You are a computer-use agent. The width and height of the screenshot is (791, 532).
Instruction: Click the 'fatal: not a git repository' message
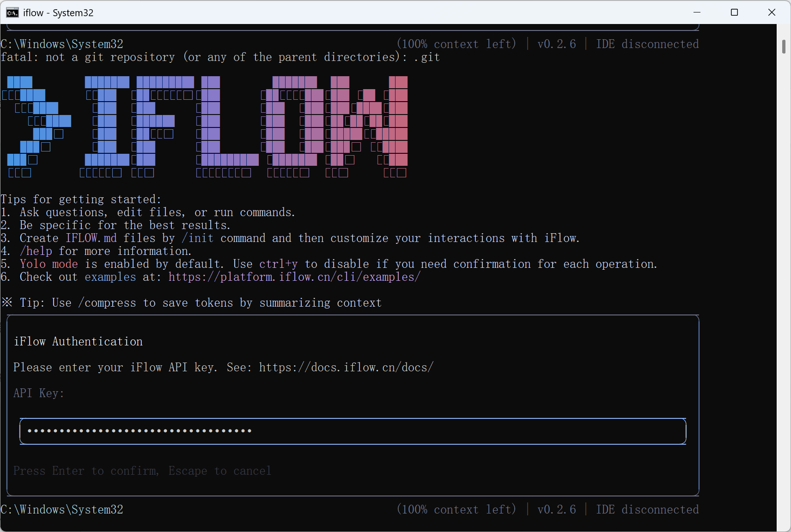click(x=220, y=57)
